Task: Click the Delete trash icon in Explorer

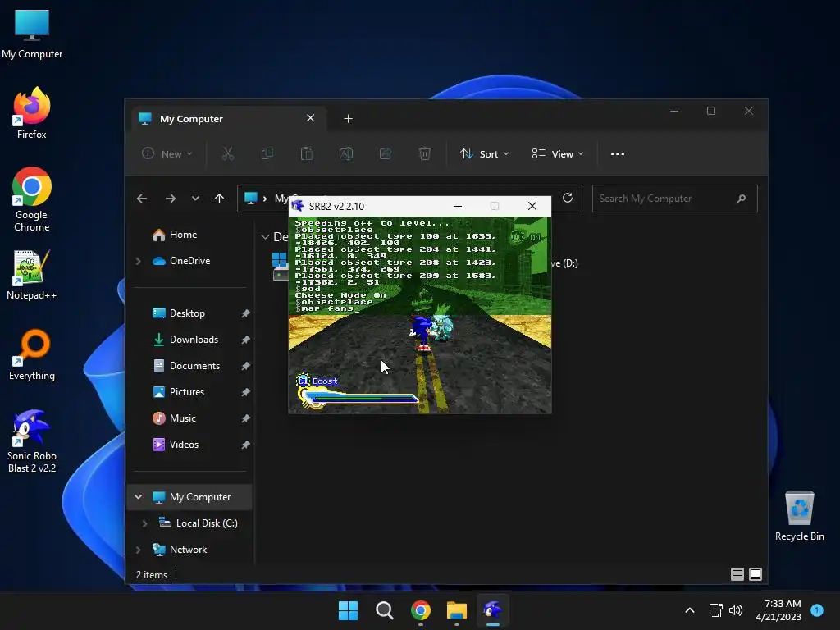Action: coord(424,153)
